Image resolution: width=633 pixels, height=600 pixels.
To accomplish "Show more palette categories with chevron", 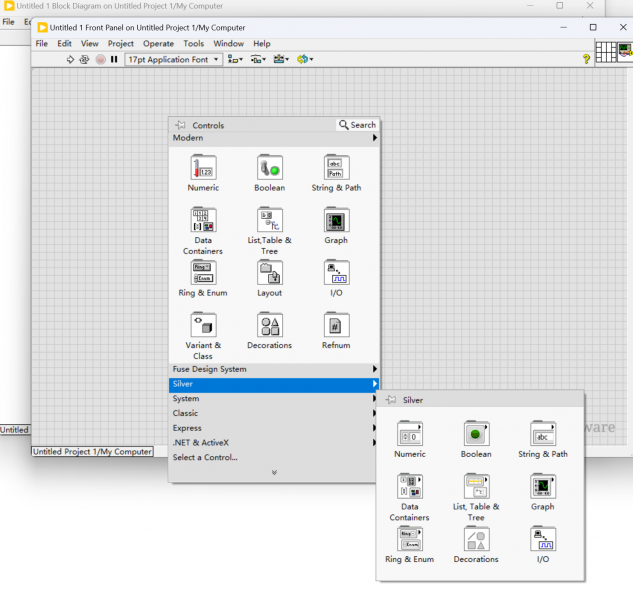I will pos(274,472).
